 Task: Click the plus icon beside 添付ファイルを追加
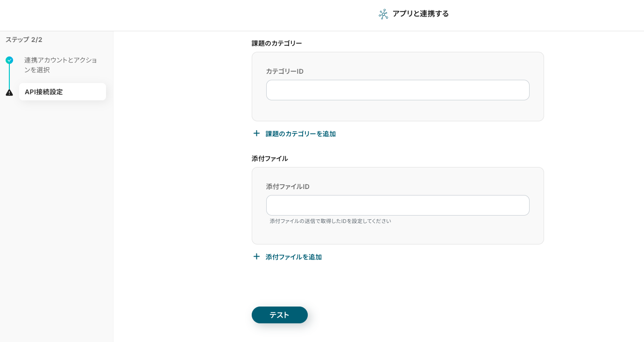[256, 257]
